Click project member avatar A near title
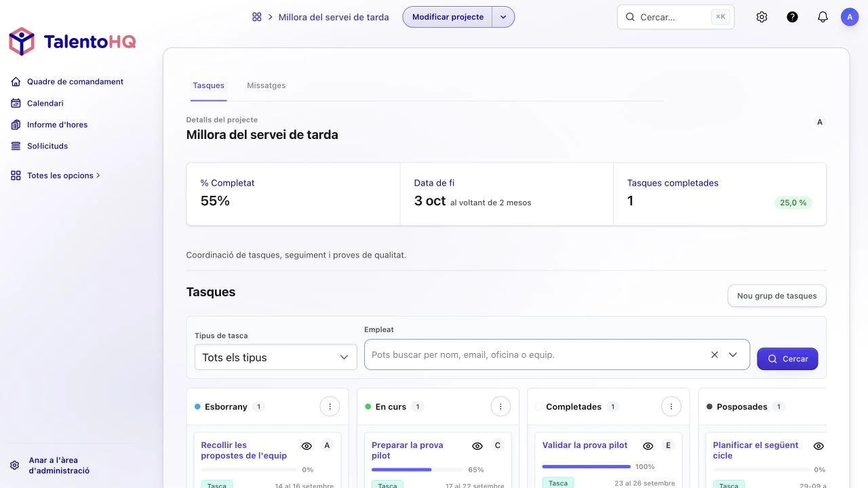The image size is (868, 488). [x=820, y=123]
